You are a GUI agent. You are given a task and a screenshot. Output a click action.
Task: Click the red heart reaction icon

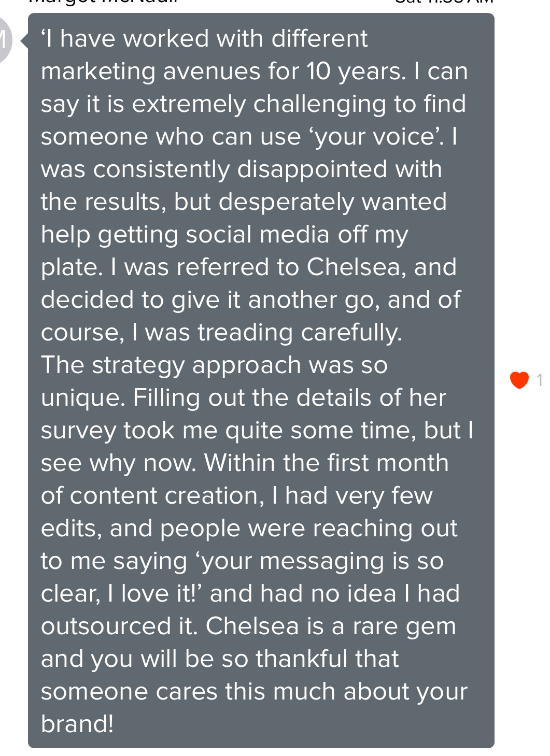pos(519,380)
